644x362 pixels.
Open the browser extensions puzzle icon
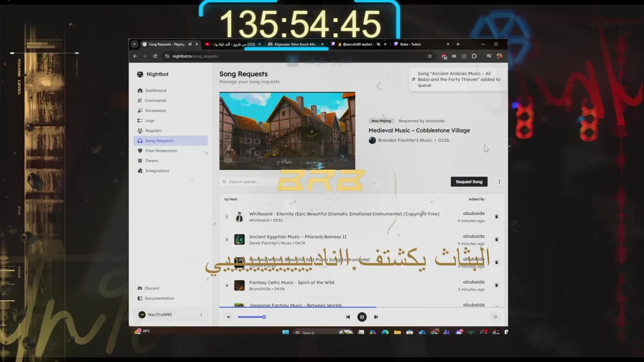click(x=474, y=56)
